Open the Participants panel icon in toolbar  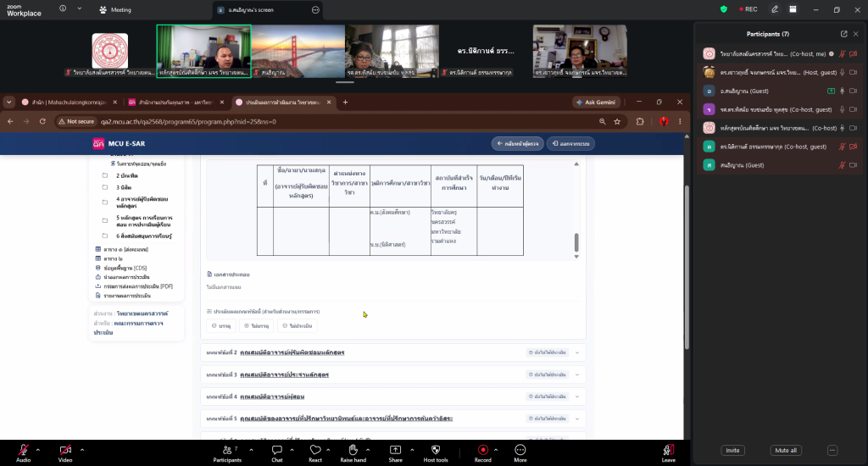227,450
